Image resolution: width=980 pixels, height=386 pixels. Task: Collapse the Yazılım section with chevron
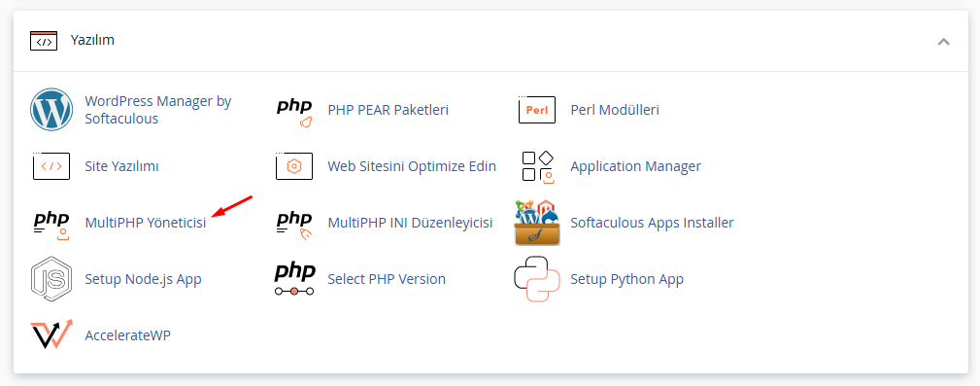pos(944,42)
